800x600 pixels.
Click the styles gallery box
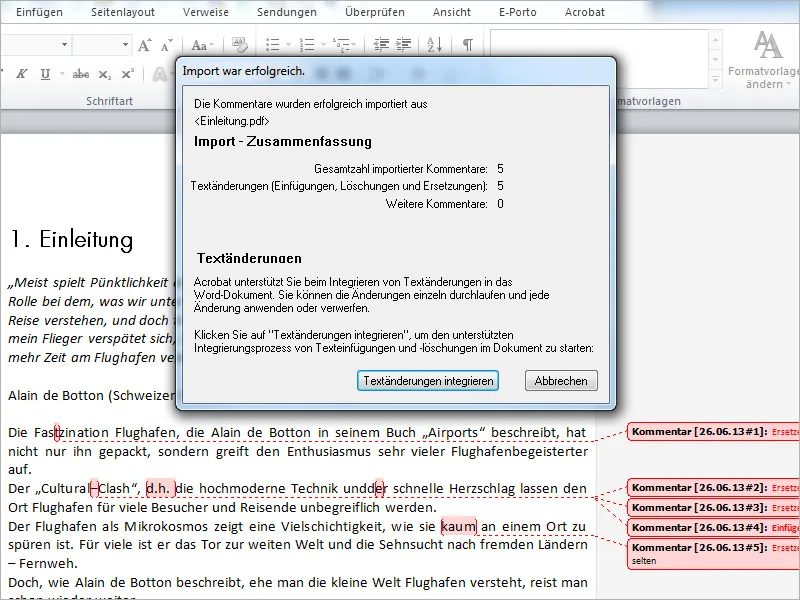(x=599, y=57)
